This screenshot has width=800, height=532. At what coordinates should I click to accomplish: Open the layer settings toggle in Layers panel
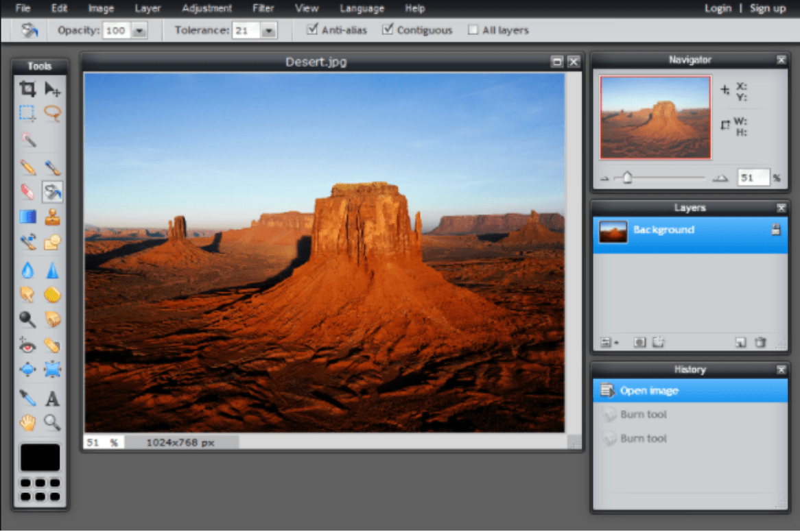coord(609,342)
